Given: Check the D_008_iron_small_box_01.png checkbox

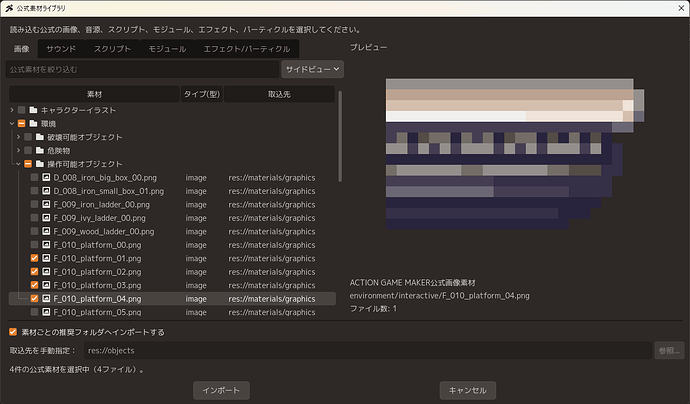Looking at the screenshot, I should pos(34,191).
